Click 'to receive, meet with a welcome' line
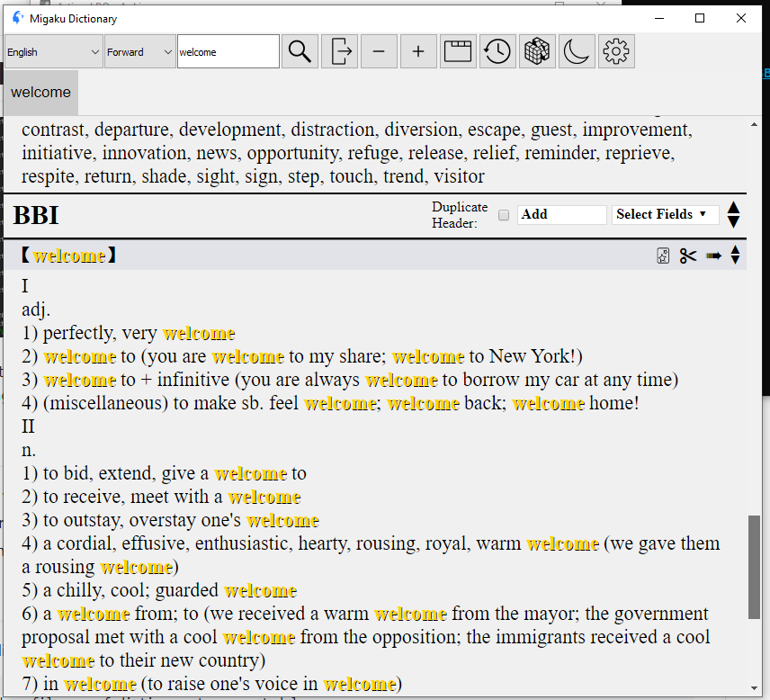 tap(161, 497)
